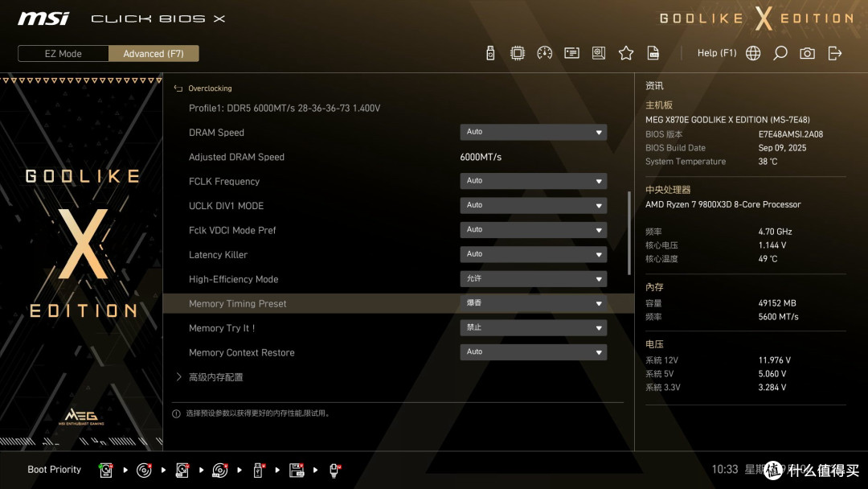Open the Memory Timing Preset dropdown
This screenshot has width=868, height=489.
click(533, 303)
